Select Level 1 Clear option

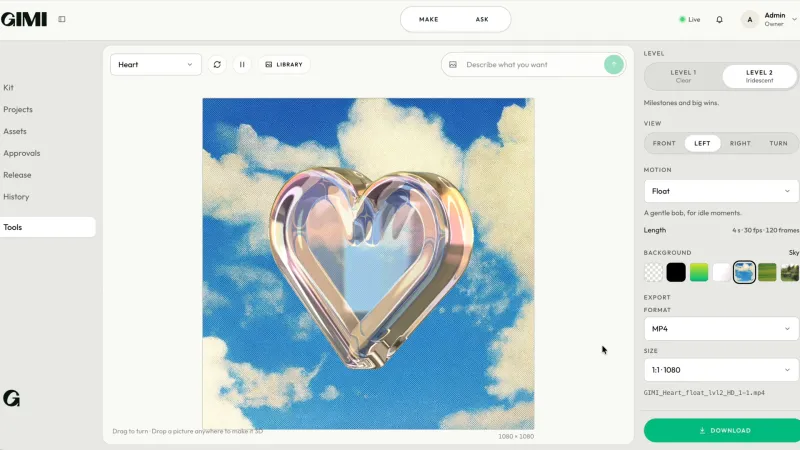tap(683, 76)
